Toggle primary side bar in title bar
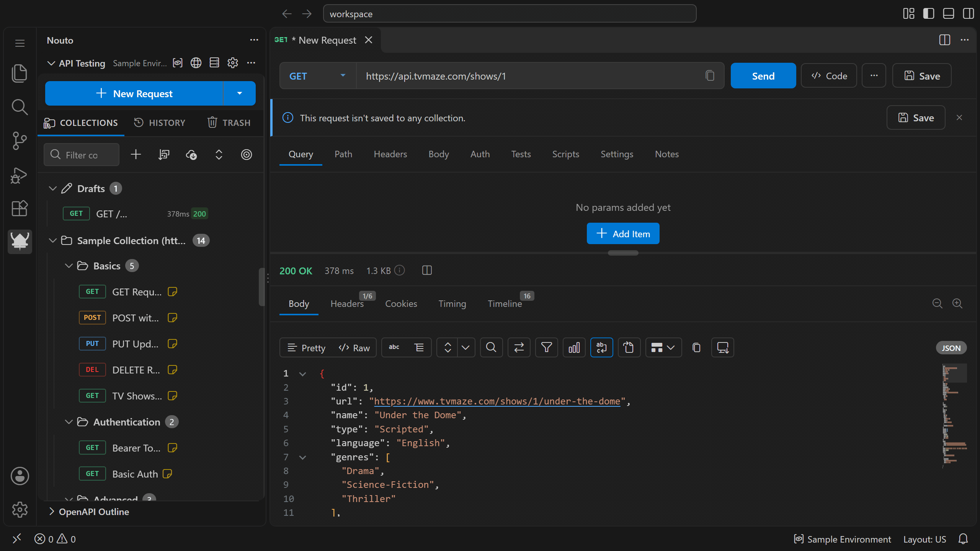The width and height of the screenshot is (980, 551). [928, 14]
